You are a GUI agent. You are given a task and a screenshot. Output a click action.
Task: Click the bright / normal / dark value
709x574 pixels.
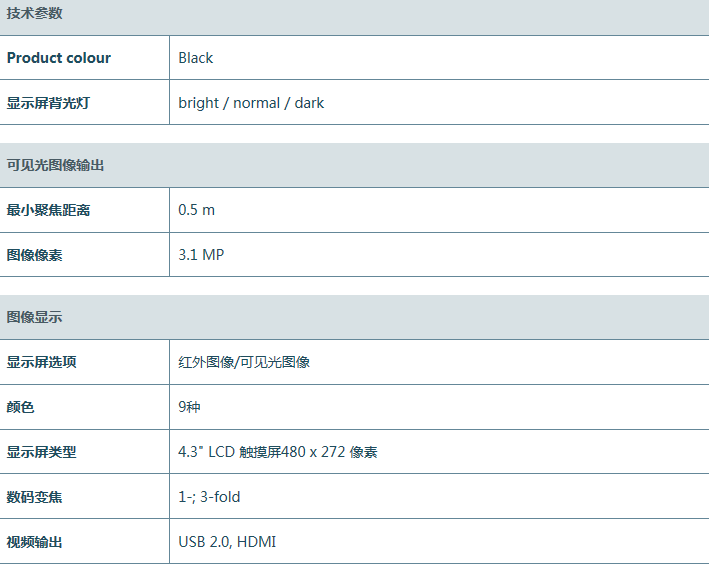point(251,103)
